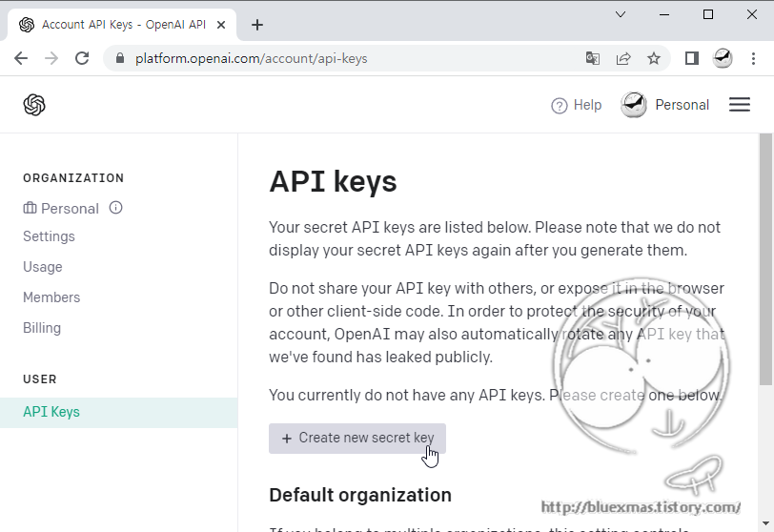
Task: Click the scrollbar down arrow
Action: pos(765,523)
